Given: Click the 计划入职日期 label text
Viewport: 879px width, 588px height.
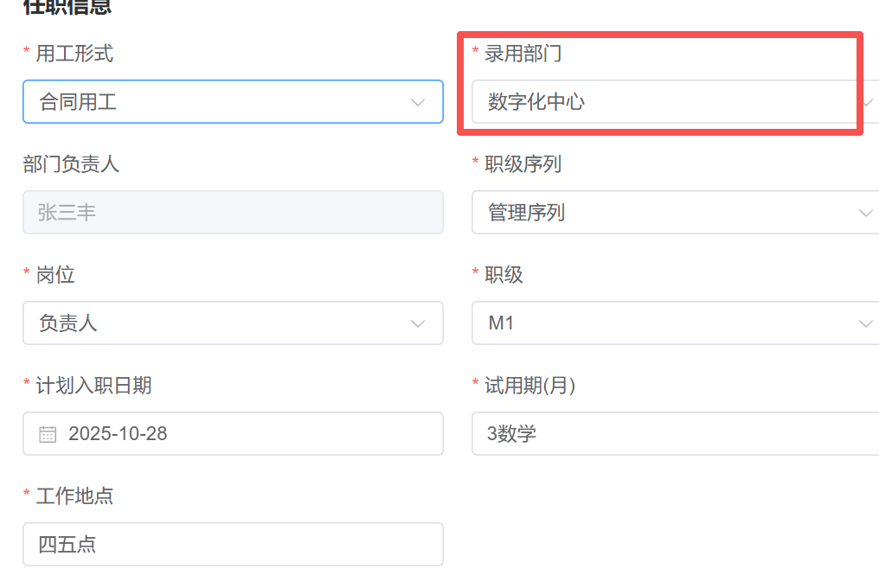Looking at the screenshot, I should [93, 386].
